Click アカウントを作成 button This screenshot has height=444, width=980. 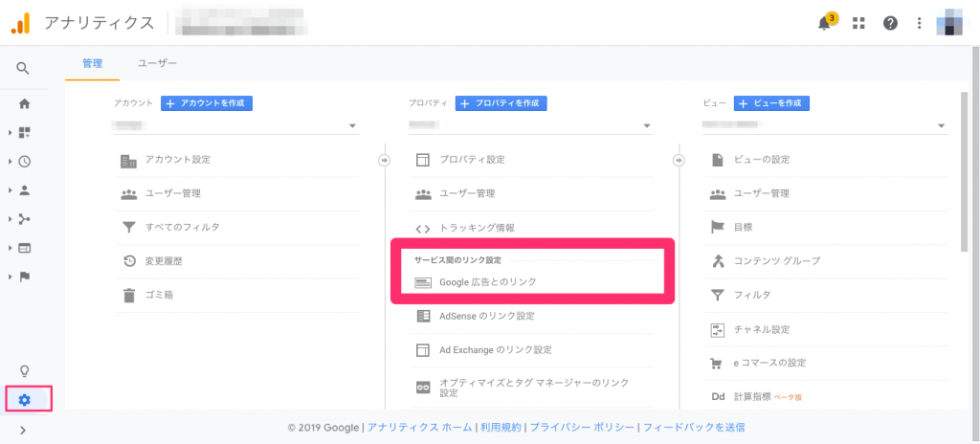click(207, 103)
